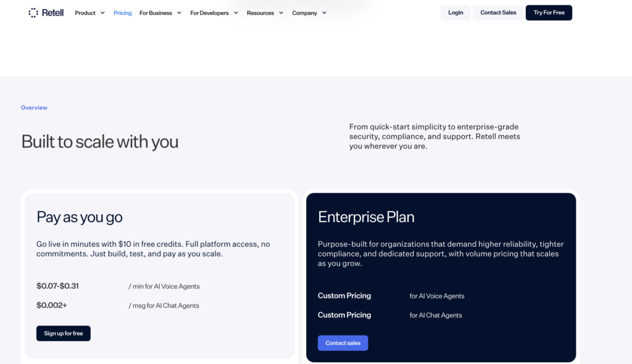Viewport: 632px width, 364px height.
Task: Click Custom Pricing for AI Chat Agents
Action: 344,315
